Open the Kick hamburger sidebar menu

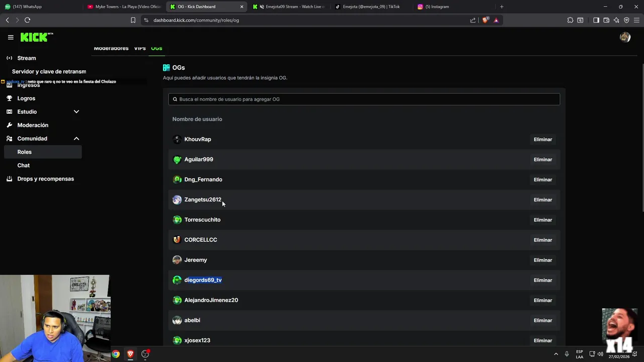point(11,37)
